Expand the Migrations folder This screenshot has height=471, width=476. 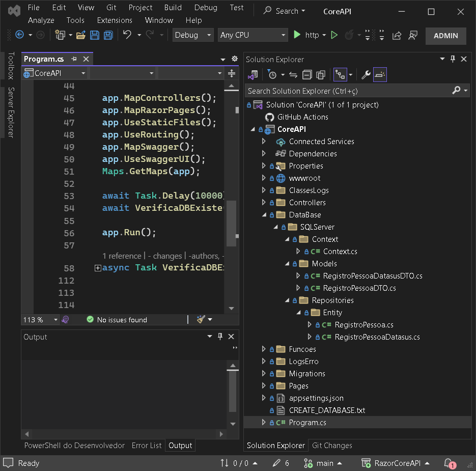pyautogui.click(x=264, y=373)
